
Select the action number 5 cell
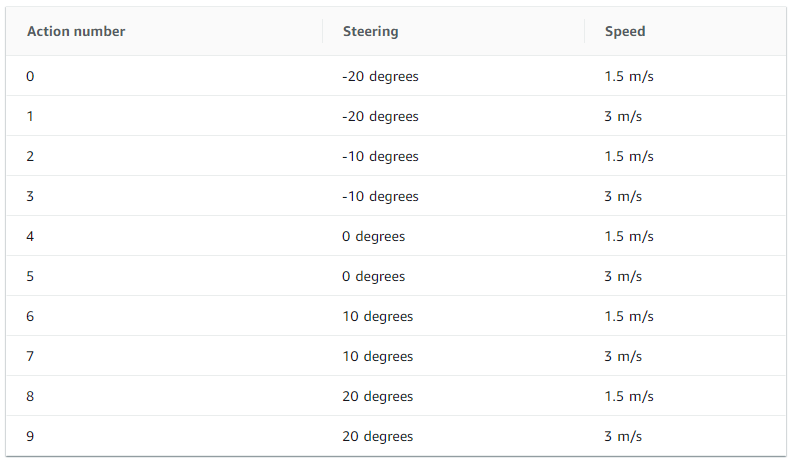tap(30, 276)
